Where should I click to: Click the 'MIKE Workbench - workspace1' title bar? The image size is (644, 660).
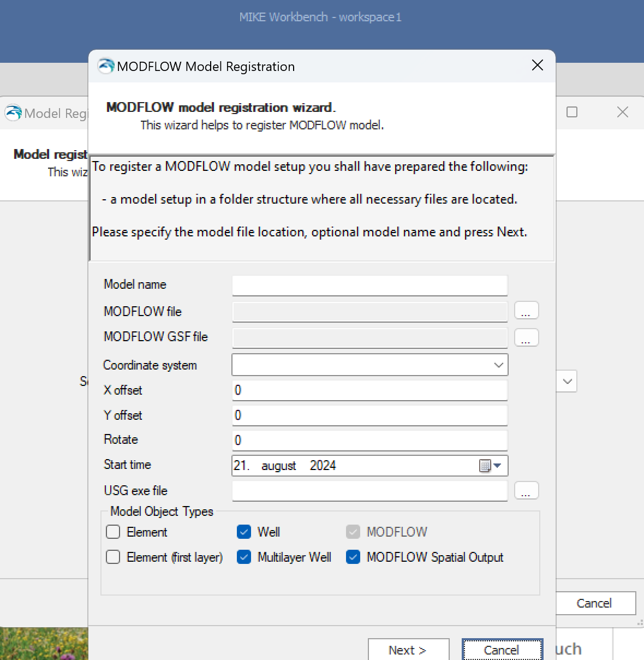tap(320, 17)
